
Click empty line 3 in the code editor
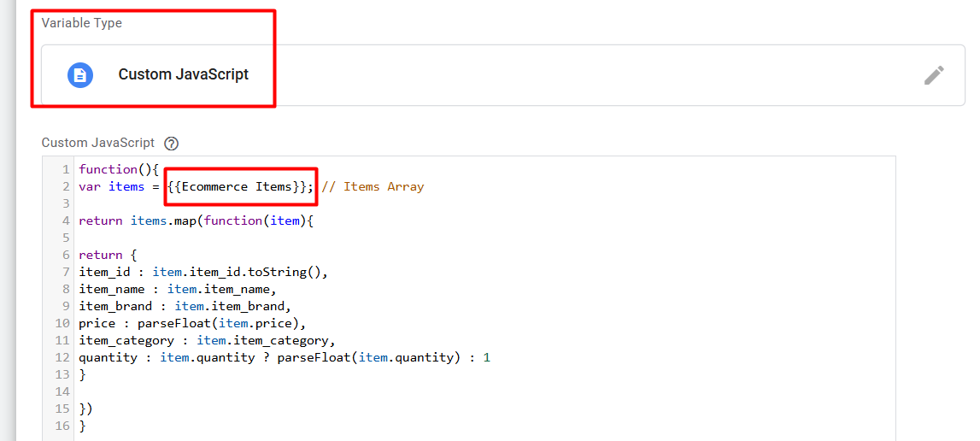[x=256, y=203]
